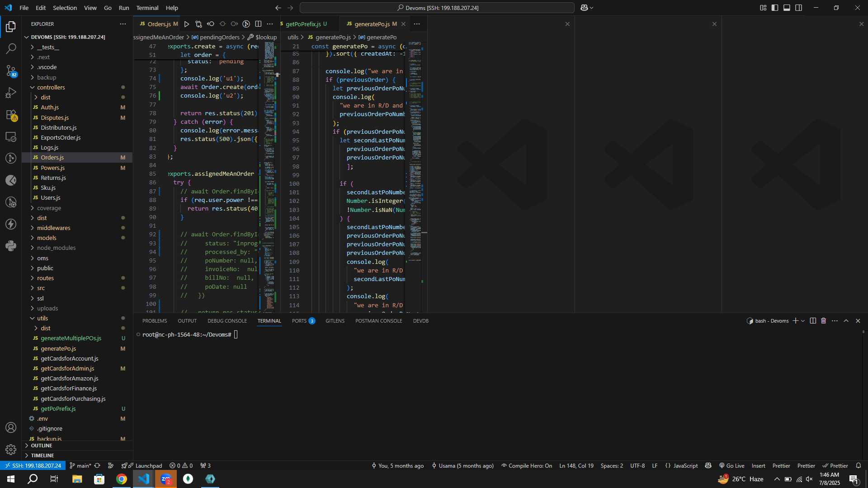The height and width of the screenshot is (488, 868).
Task: Open the Run menu
Action: (124, 8)
